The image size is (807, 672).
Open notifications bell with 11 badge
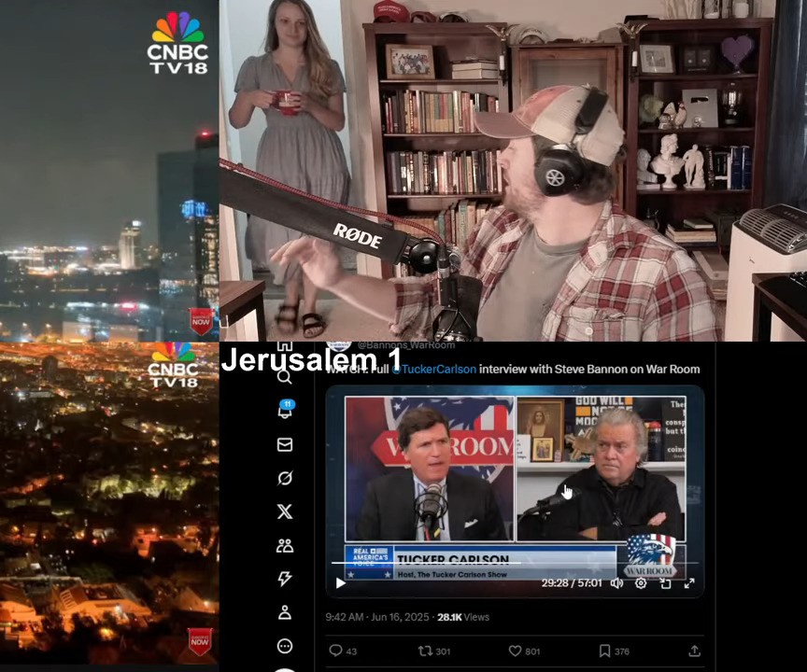tap(285, 410)
